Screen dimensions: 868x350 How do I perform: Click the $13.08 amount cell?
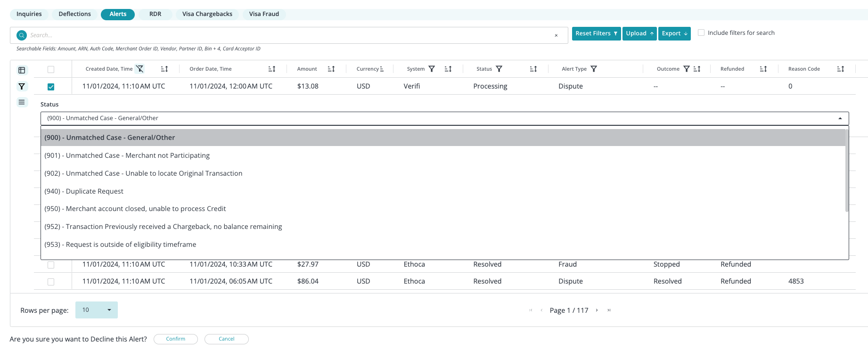pyautogui.click(x=308, y=86)
